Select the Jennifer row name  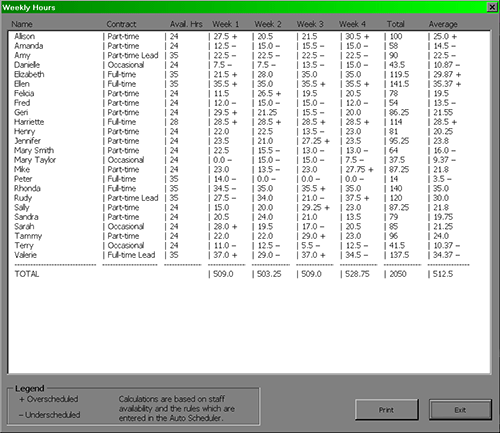point(27,141)
